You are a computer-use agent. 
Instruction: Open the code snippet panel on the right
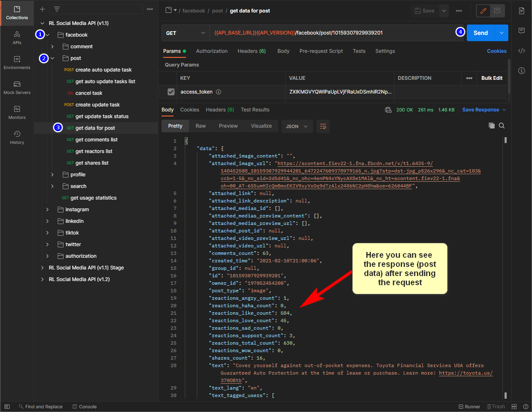[x=522, y=50]
